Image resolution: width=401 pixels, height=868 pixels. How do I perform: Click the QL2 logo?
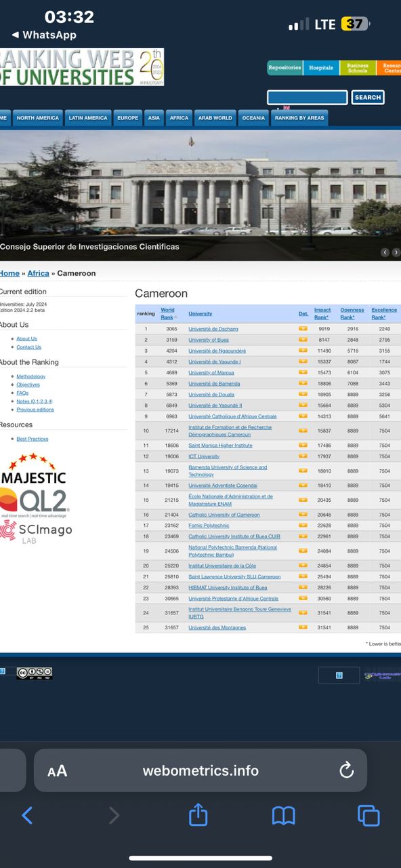click(x=34, y=502)
